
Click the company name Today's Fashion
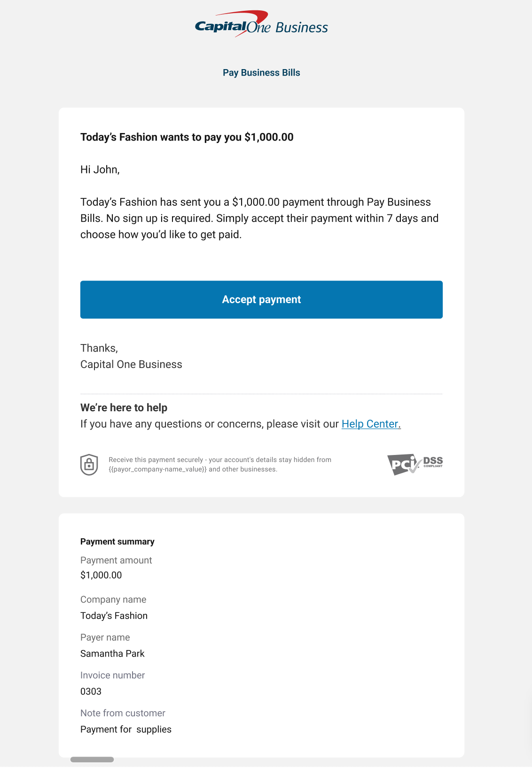pyautogui.click(x=114, y=616)
